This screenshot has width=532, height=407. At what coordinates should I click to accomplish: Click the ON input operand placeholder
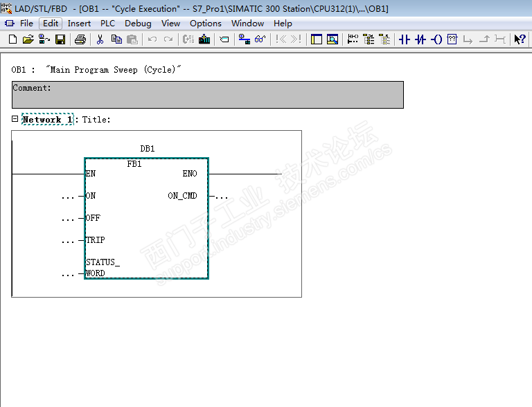pos(68,197)
